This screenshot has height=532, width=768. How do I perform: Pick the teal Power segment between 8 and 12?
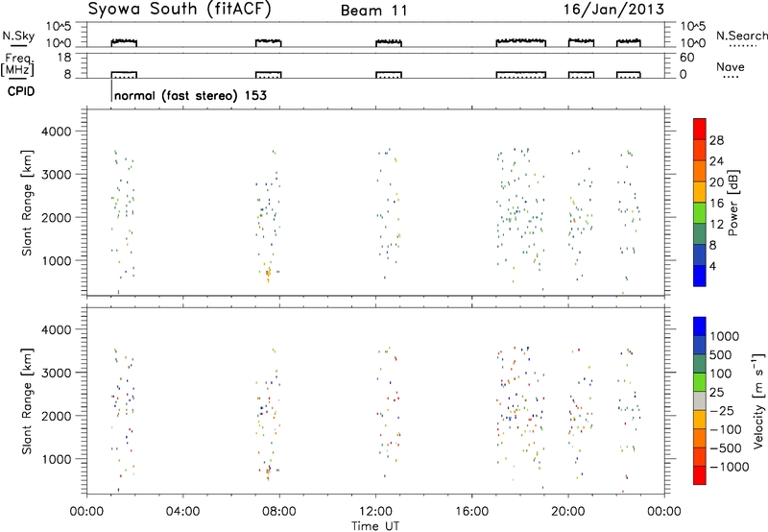pyautogui.click(x=700, y=234)
